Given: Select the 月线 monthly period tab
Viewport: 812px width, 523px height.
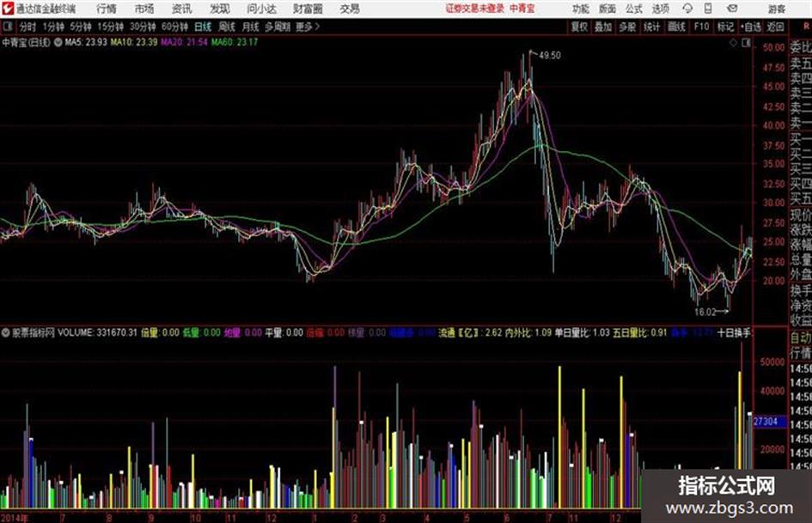Looking at the screenshot, I should click(250, 27).
